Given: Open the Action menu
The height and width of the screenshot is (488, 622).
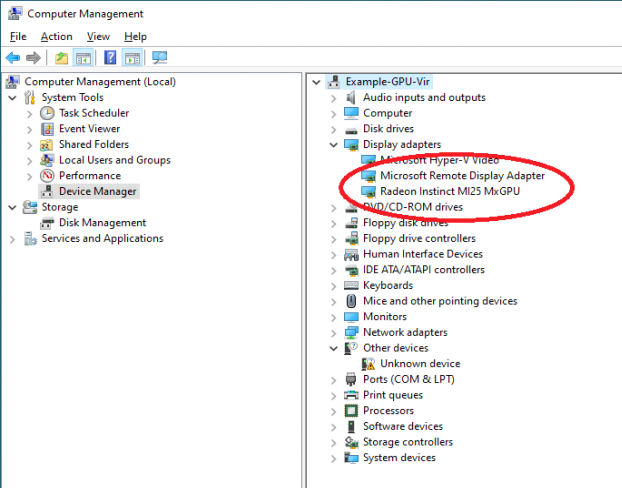Looking at the screenshot, I should 56,37.
